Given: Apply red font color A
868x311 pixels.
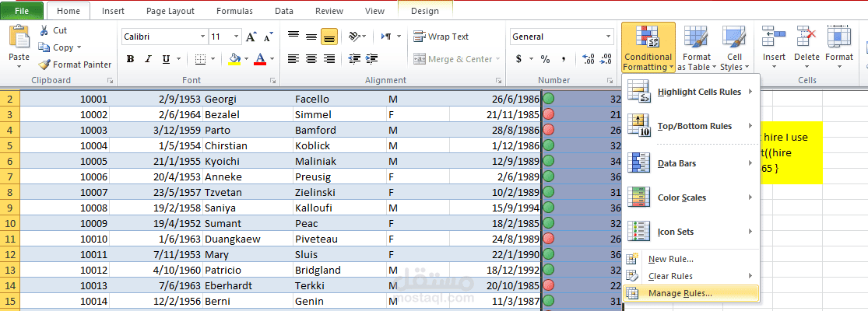Looking at the screenshot, I should click(260, 59).
